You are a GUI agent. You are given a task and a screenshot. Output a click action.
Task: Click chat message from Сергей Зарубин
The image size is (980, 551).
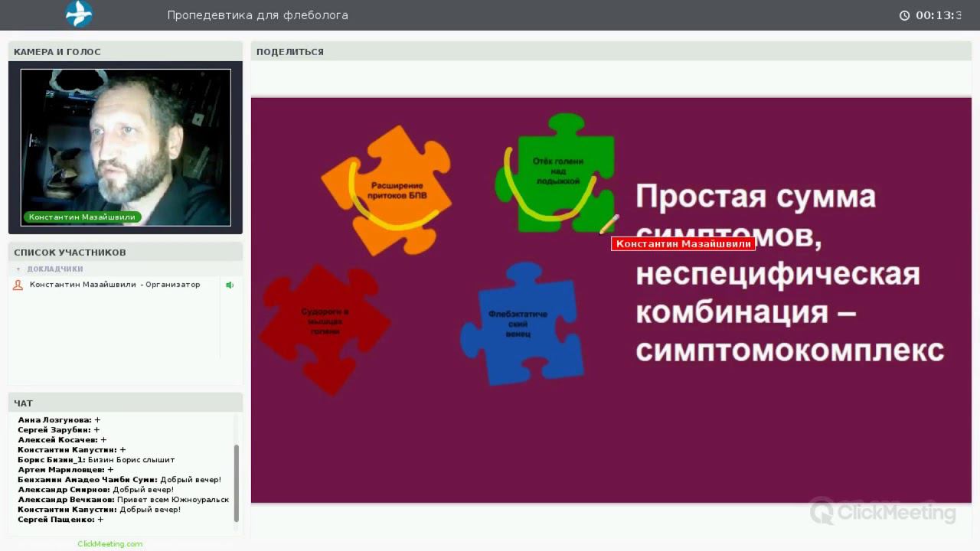pyautogui.click(x=58, y=430)
